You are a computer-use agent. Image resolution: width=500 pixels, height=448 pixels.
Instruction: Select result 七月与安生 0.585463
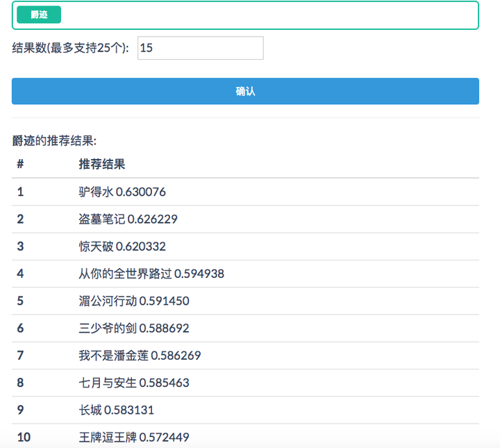[x=134, y=383]
